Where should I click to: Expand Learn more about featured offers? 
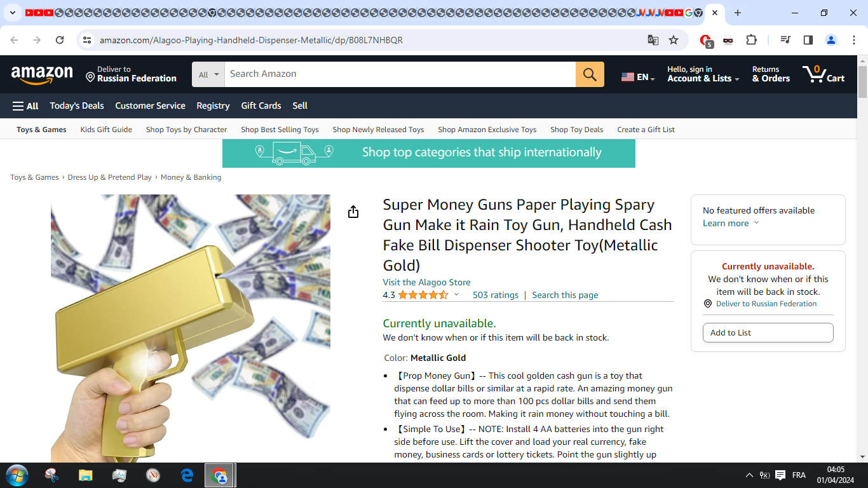point(731,223)
